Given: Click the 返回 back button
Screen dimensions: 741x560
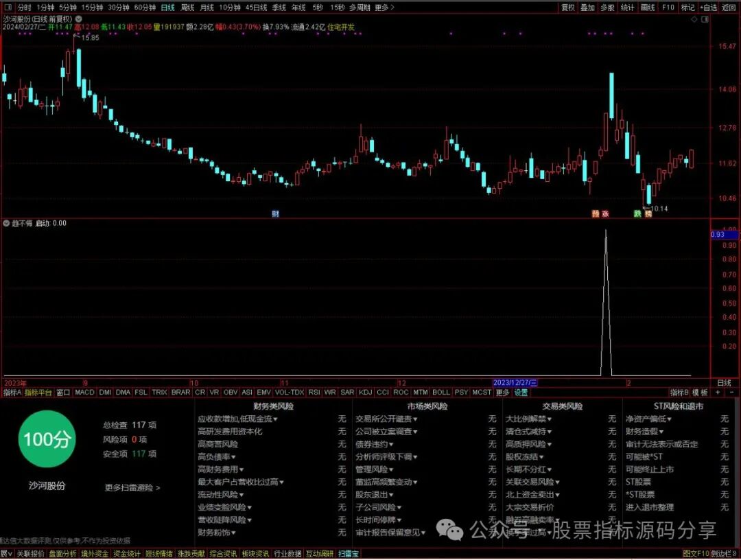Looking at the screenshot, I should pyautogui.click(x=729, y=8).
